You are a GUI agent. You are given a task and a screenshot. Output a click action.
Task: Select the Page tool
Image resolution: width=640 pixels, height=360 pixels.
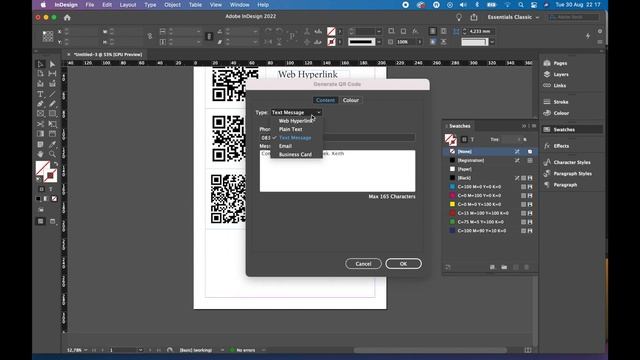click(40, 73)
